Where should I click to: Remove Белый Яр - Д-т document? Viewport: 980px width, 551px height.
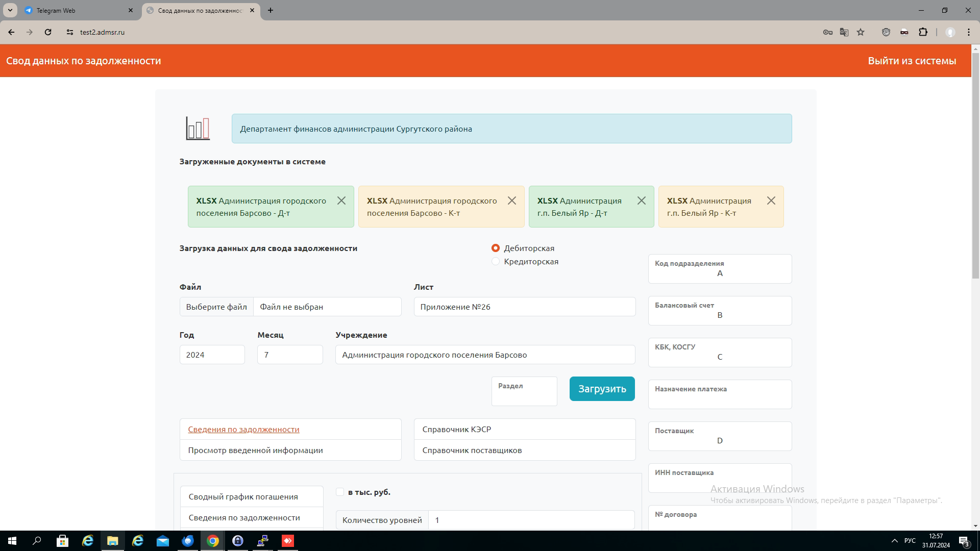click(642, 201)
